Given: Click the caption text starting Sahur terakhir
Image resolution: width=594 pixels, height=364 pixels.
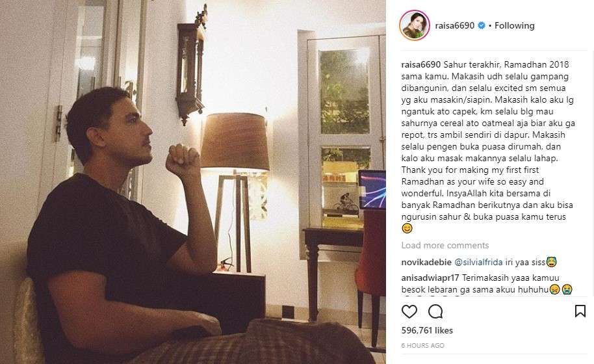Looking at the screenshot, I should click(488, 140).
